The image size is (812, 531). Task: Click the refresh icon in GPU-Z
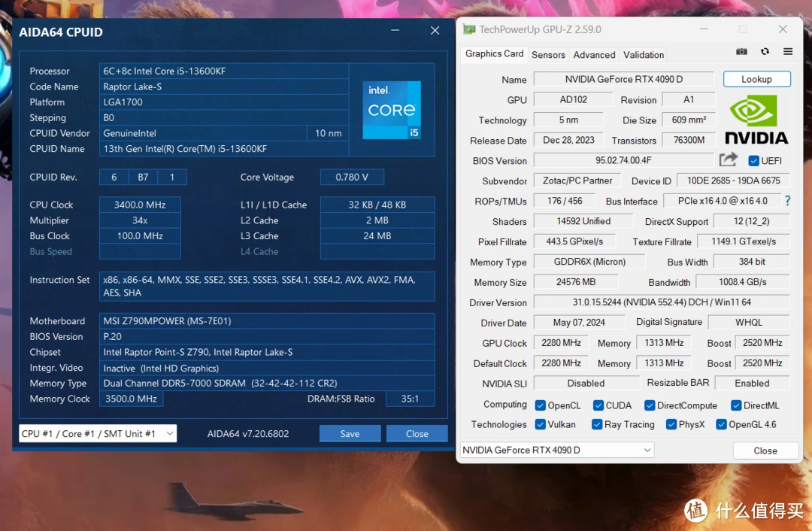[x=765, y=52]
